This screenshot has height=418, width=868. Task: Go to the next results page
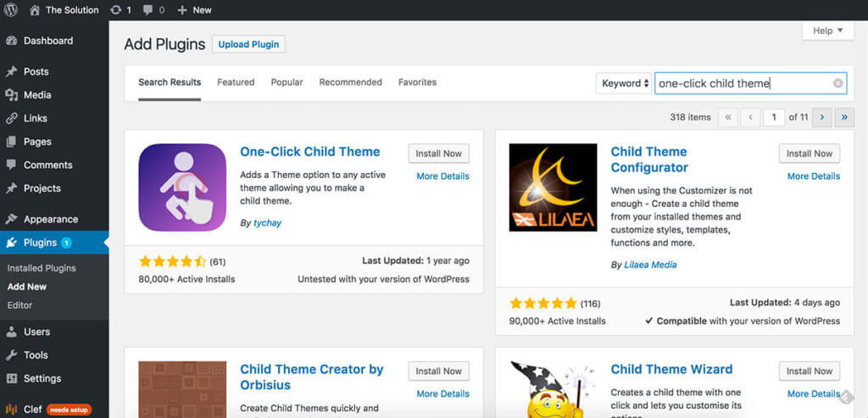pos(822,117)
